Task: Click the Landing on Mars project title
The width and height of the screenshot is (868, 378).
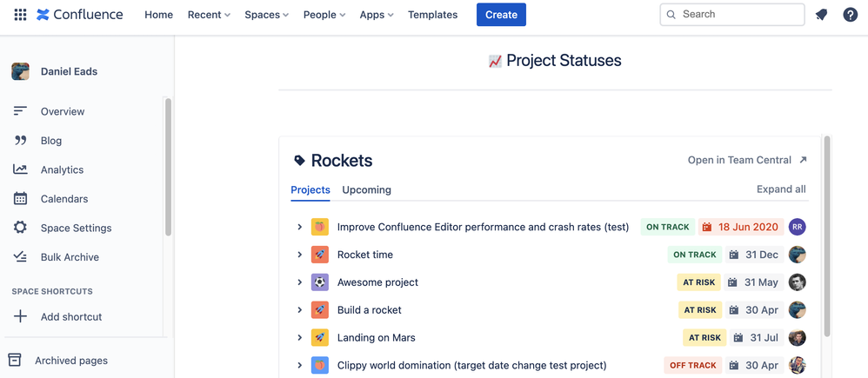Action: click(377, 338)
